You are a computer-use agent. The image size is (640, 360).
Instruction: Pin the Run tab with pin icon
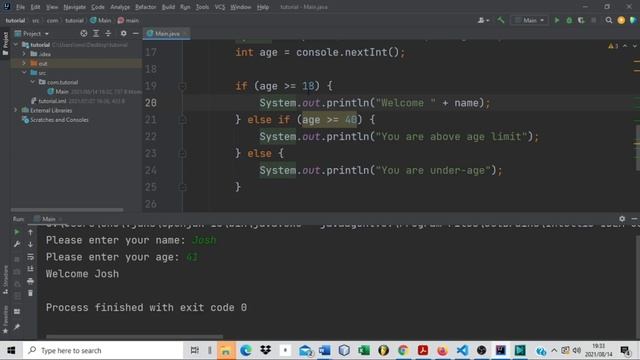[x=17, y=327]
